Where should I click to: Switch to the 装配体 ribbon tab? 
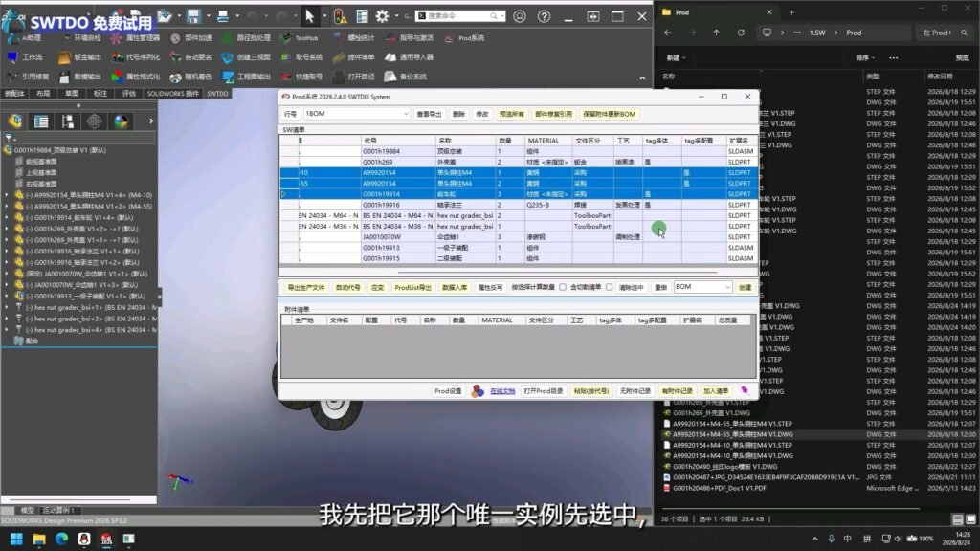coord(14,94)
